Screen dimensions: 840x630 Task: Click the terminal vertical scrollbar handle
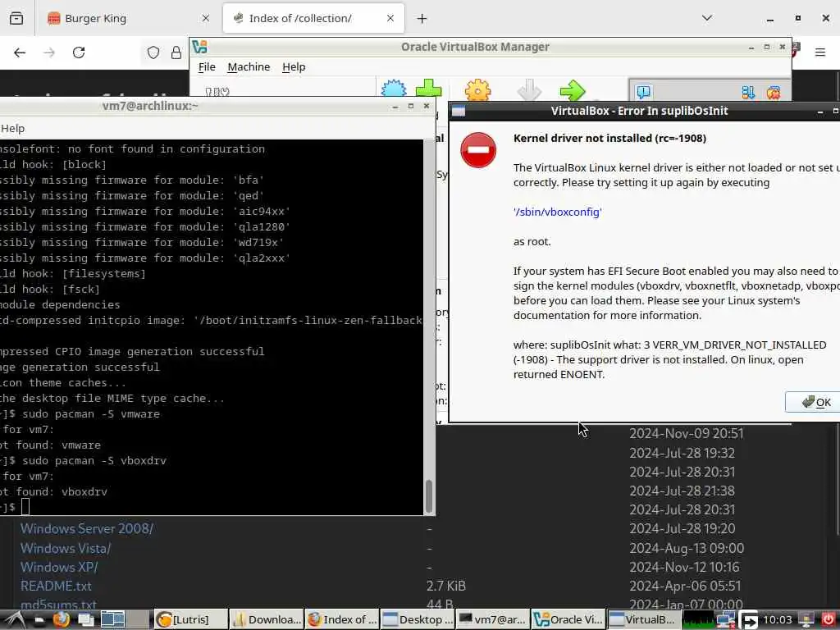(x=428, y=496)
